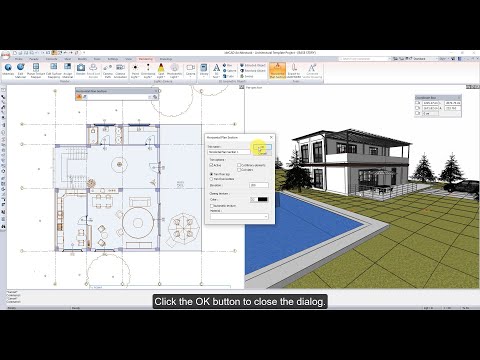Switch to the View ribbon tab
This screenshot has height=360, width=480.
(128, 59)
